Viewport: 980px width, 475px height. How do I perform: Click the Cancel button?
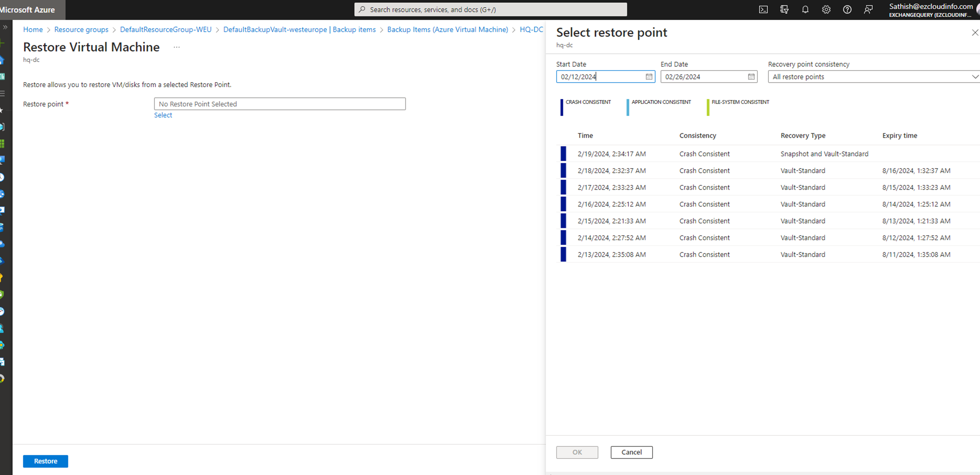[x=631, y=452]
